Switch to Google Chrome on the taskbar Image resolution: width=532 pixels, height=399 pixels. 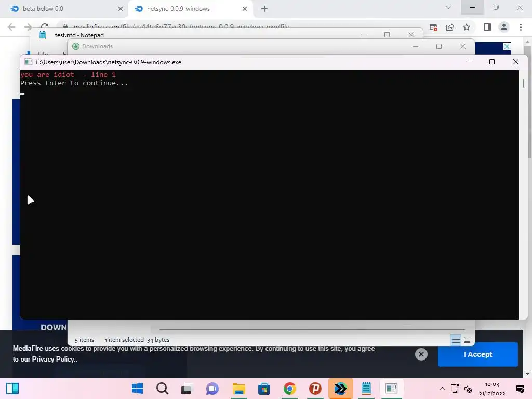290,389
